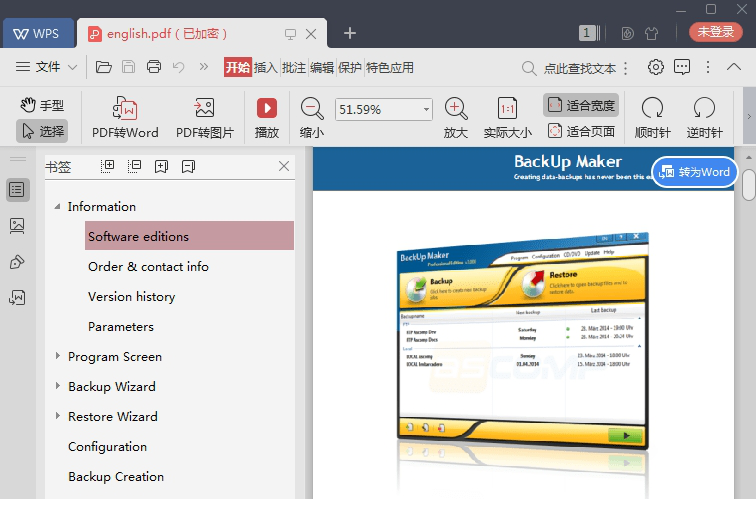This screenshot has width=756, height=518.
Task: Open the vertical dots more menu
Action: pos(708,67)
